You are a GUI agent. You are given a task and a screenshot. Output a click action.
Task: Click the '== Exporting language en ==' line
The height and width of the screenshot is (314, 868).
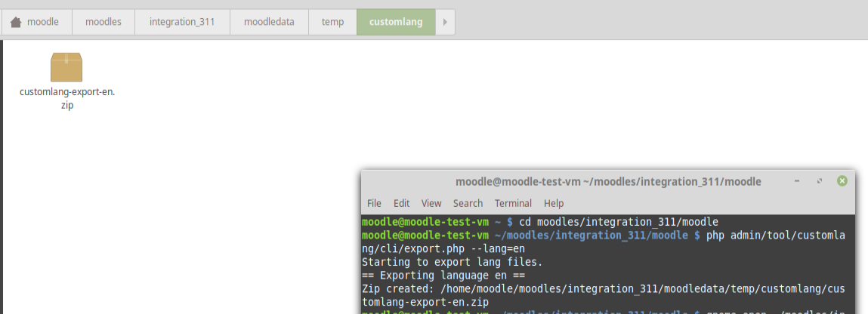tap(443, 276)
